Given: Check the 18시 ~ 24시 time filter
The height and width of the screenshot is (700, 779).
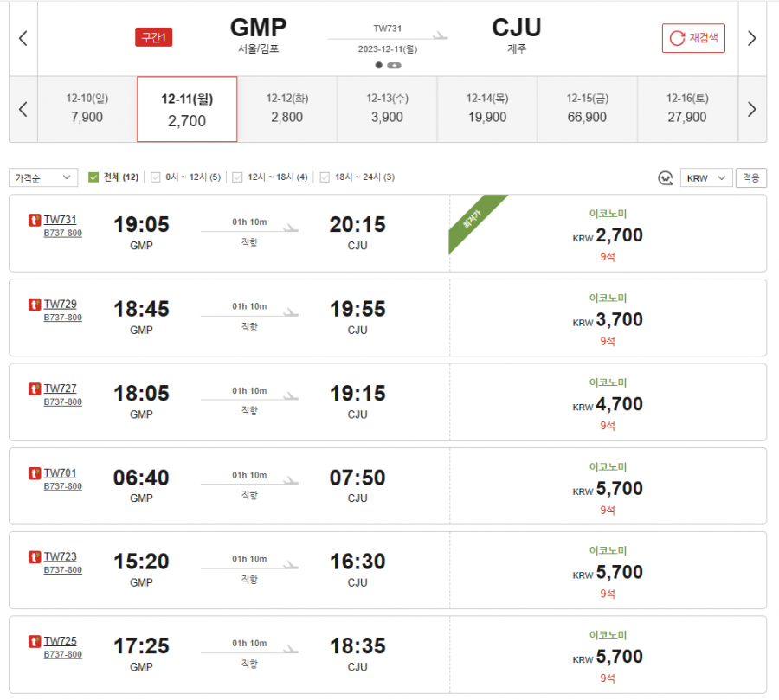Looking at the screenshot, I should pyautogui.click(x=325, y=177).
